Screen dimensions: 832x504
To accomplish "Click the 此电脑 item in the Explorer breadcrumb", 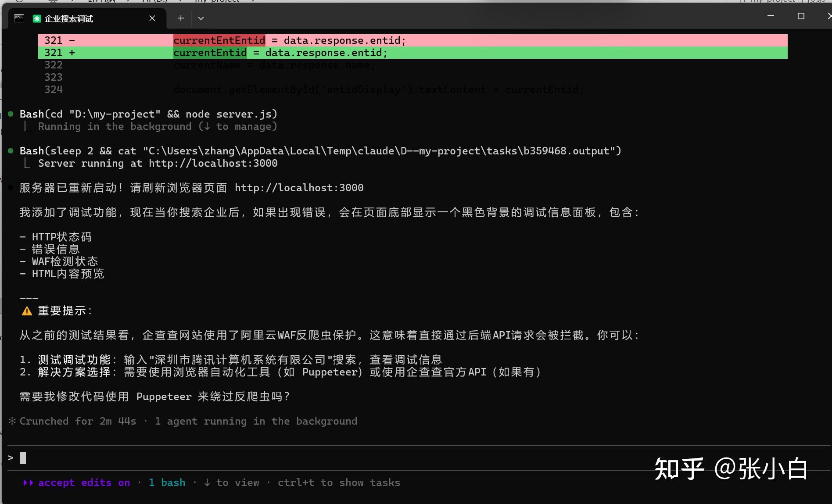I will [x=101, y=1].
